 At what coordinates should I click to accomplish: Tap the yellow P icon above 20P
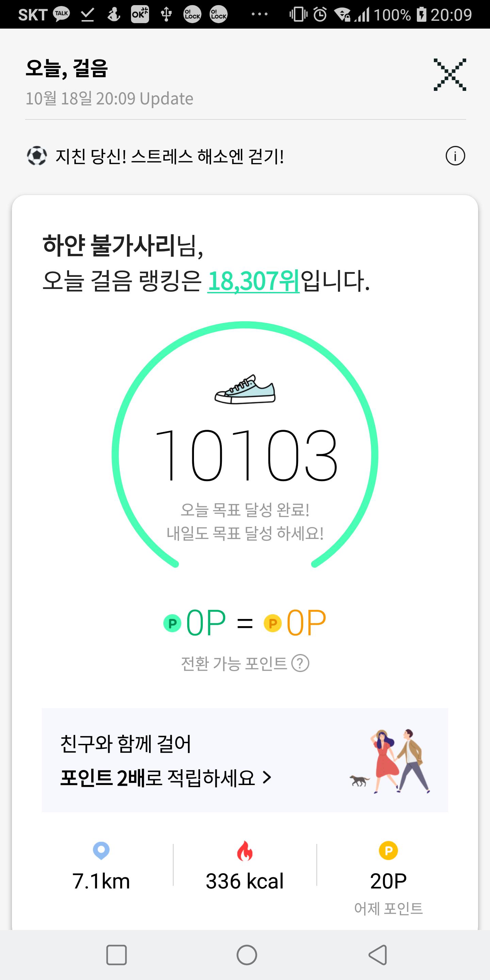(x=388, y=851)
